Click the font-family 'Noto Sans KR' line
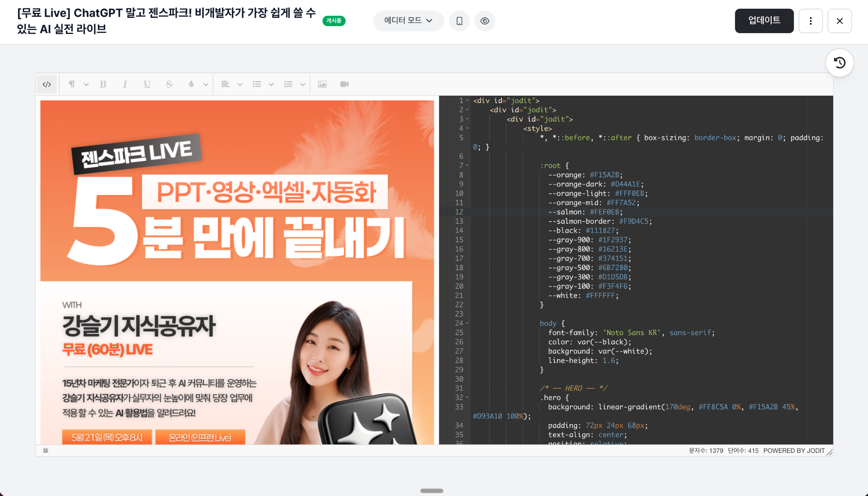Screen dimensions: 868x496 [x=631, y=333]
